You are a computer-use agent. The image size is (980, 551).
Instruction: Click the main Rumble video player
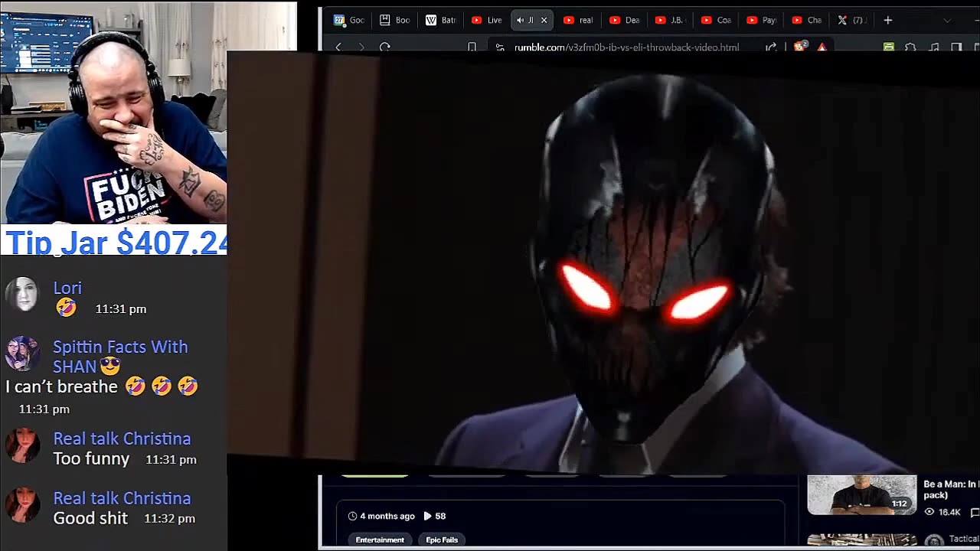[603, 262]
